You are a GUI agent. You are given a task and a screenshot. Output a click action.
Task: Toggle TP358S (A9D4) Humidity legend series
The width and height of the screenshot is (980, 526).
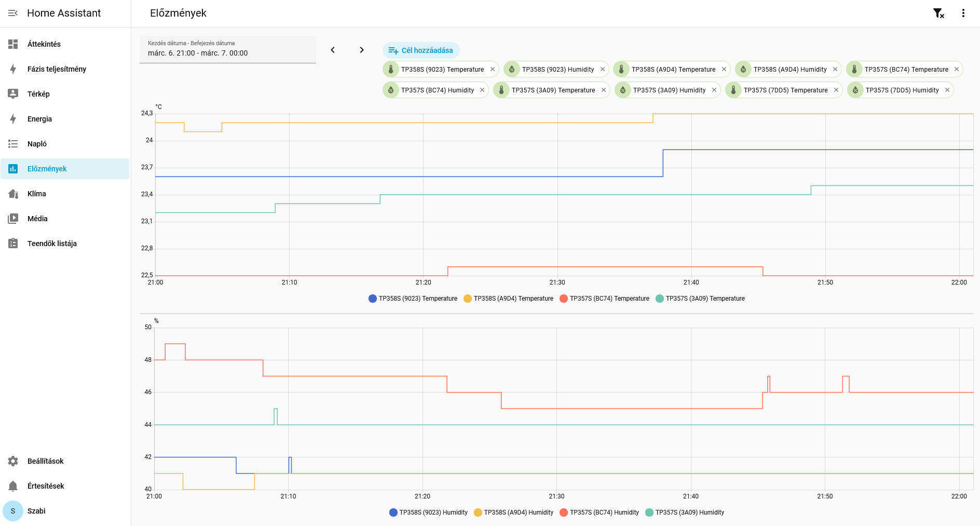(x=514, y=512)
